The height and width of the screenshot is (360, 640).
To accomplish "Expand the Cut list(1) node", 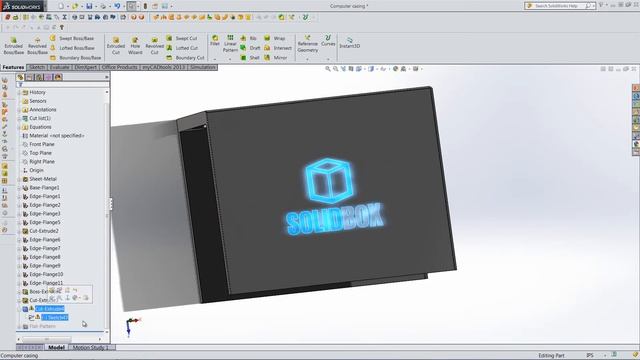I will (x=19, y=118).
